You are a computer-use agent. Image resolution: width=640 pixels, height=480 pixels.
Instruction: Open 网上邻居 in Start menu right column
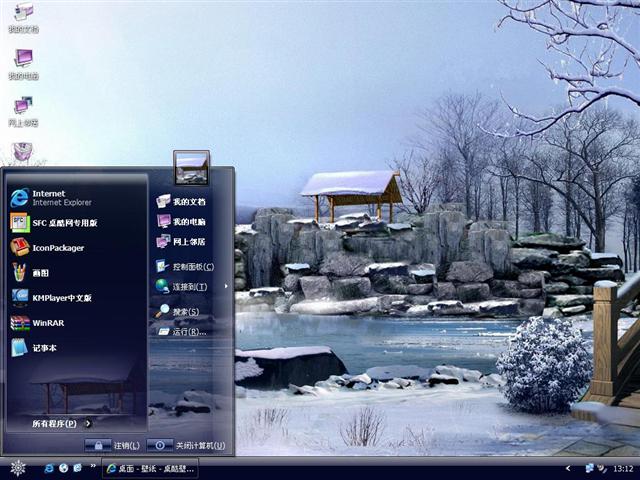181,242
